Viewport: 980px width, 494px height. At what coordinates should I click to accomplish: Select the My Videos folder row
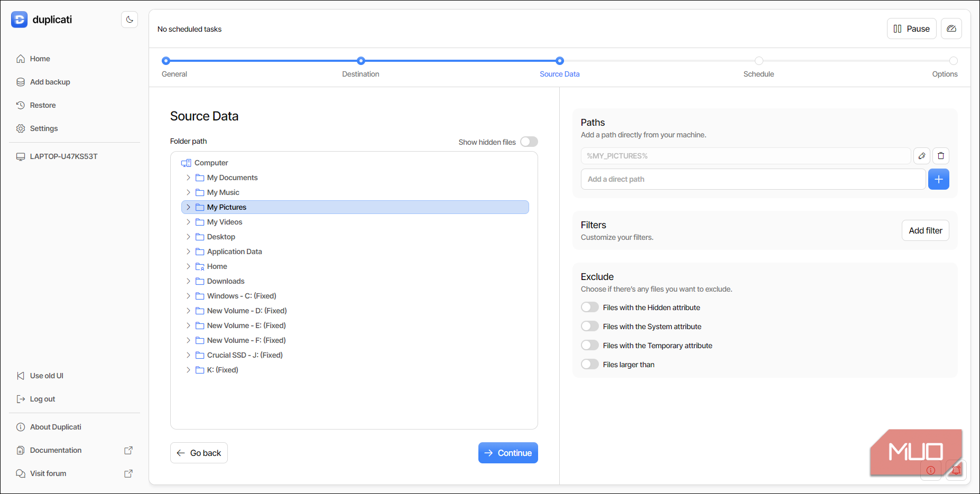(x=355, y=222)
